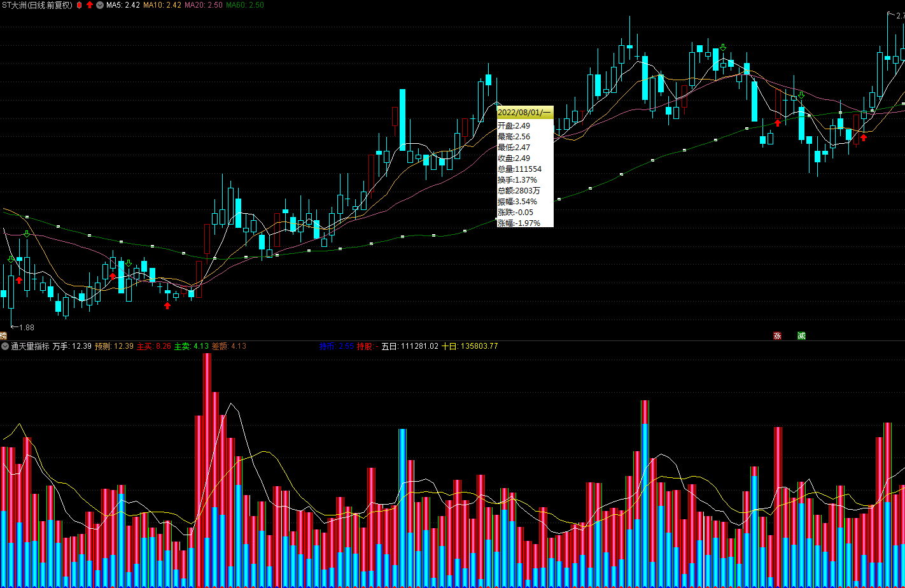905x588 pixels.
Task: Click the 1.88 lowest price label
Action: pyautogui.click(x=26, y=327)
